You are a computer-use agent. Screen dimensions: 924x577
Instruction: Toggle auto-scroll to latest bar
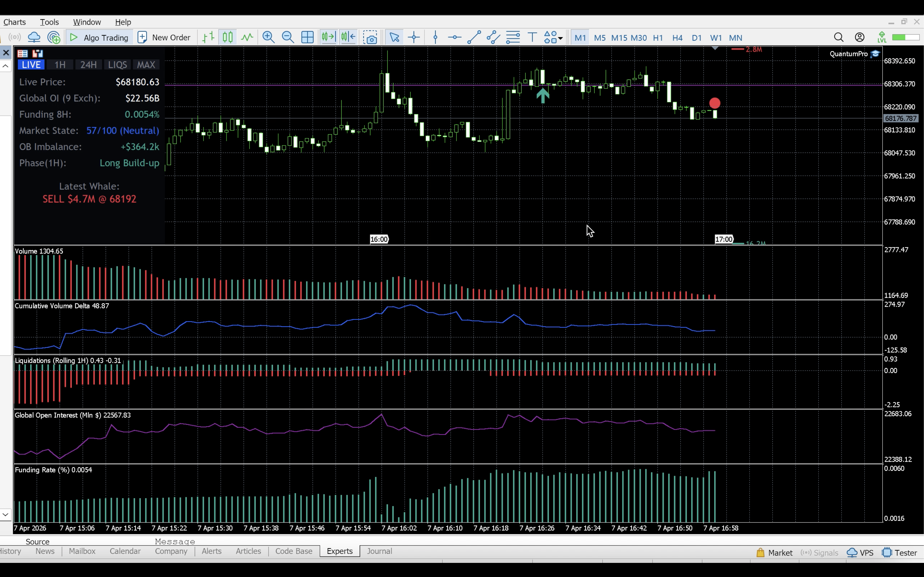328,37
